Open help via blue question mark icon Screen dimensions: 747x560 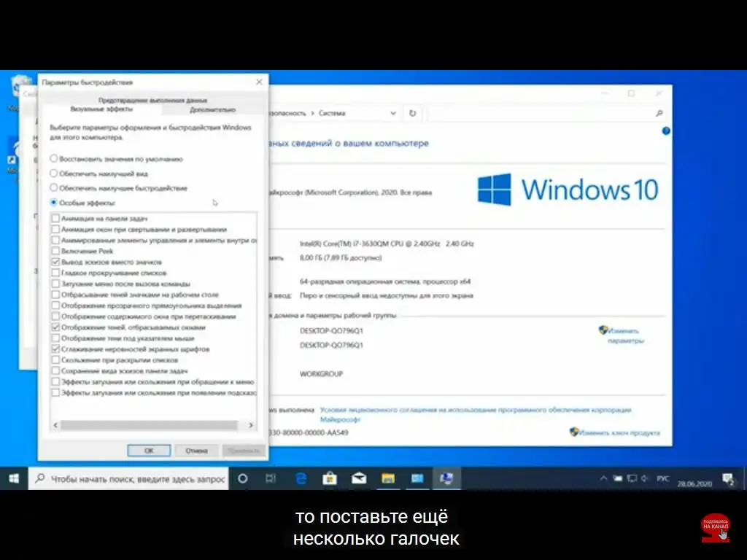666,131
